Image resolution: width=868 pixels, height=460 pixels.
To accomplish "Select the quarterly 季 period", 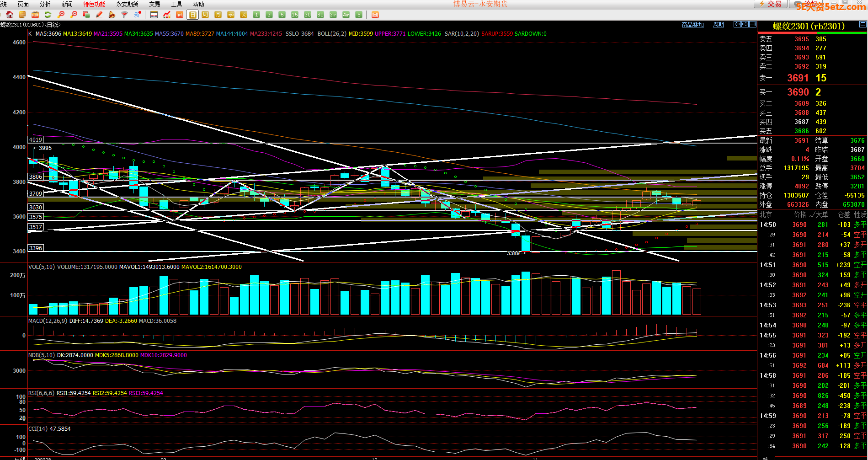I will click(x=231, y=15).
